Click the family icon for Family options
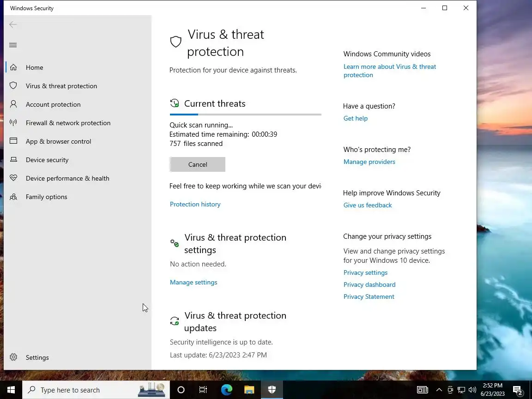Viewport: 532px width, 399px height. tap(13, 197)
